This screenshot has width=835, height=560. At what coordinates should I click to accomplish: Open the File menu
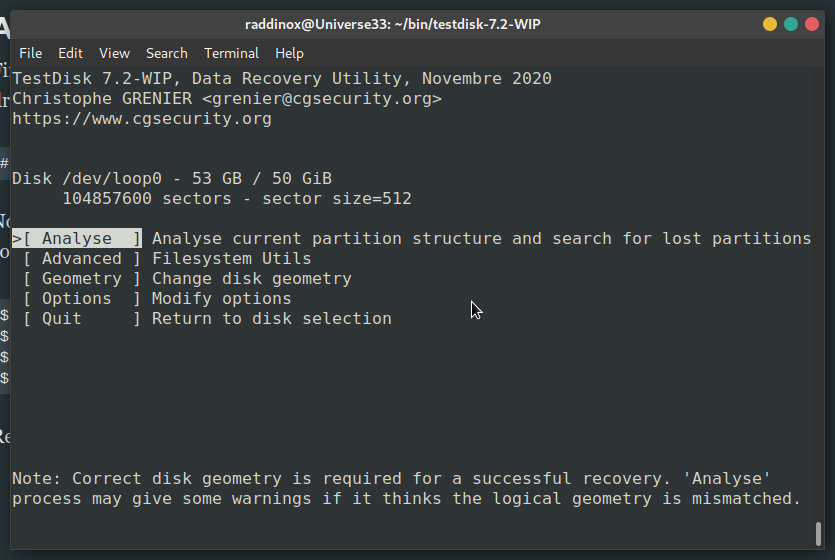tap(30, 53)
